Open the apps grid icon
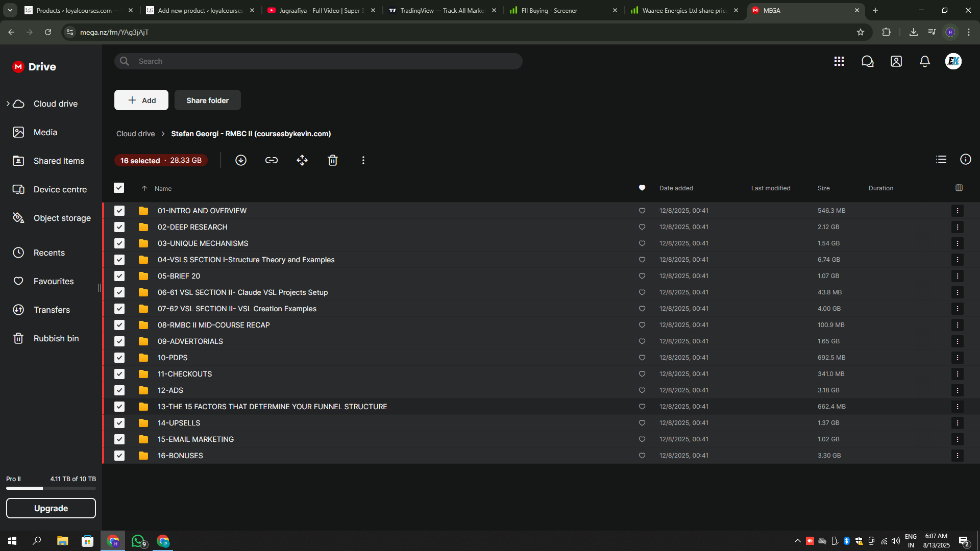980x551 pixels. click(x=839, y=61)
